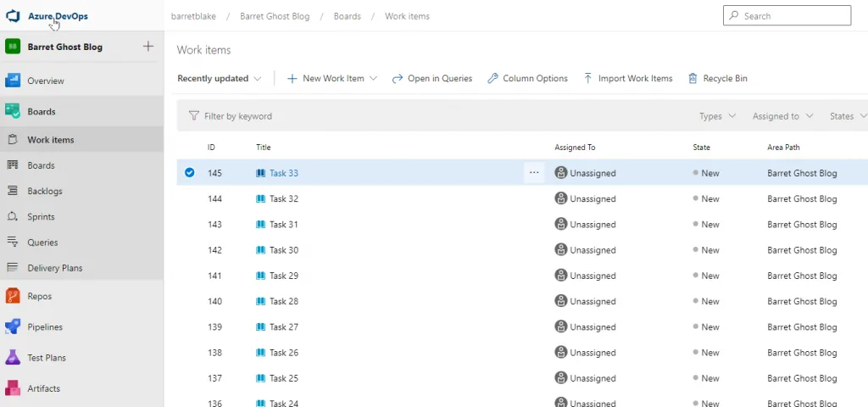
Task: Click the user story icon beside Task 30
Action: [x=261, y=250]
